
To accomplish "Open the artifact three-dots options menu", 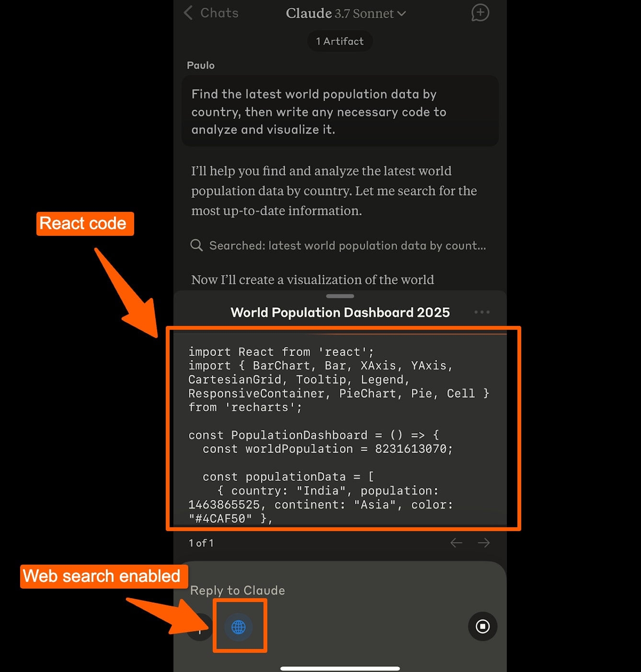I will coord(482,312).
